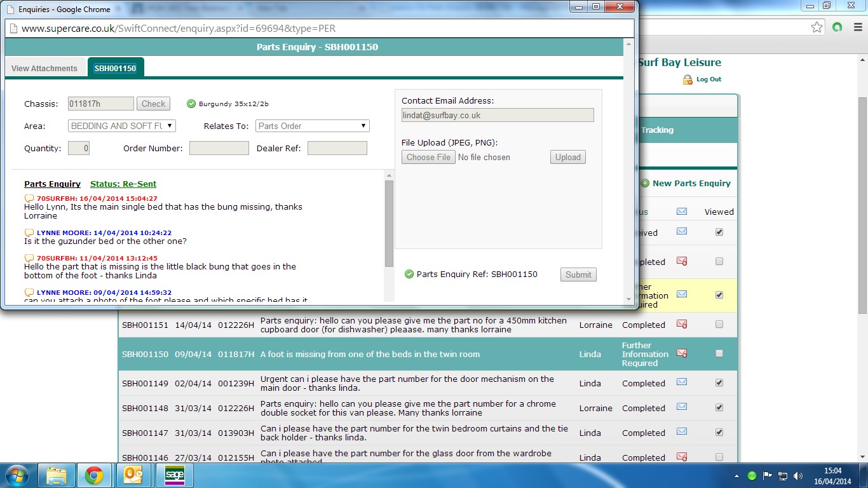Open Outlook from the taskbar
Screen dimensions: 868x488
(x=134, y=475)
